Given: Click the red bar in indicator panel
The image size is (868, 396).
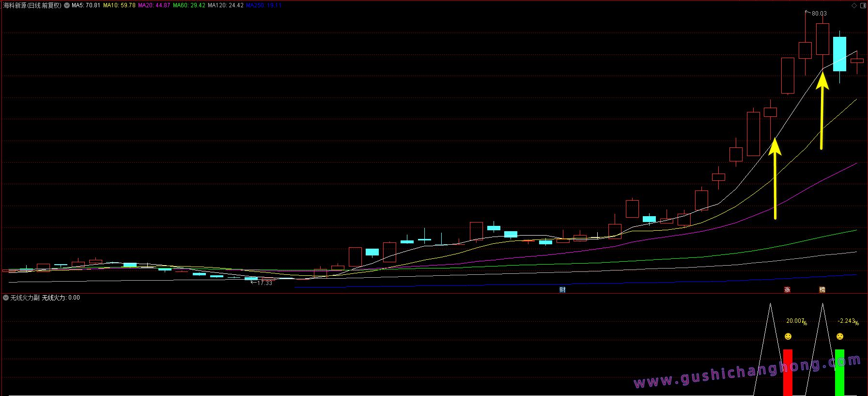Looking at the screenshot, I should click(x=788, y=372).
